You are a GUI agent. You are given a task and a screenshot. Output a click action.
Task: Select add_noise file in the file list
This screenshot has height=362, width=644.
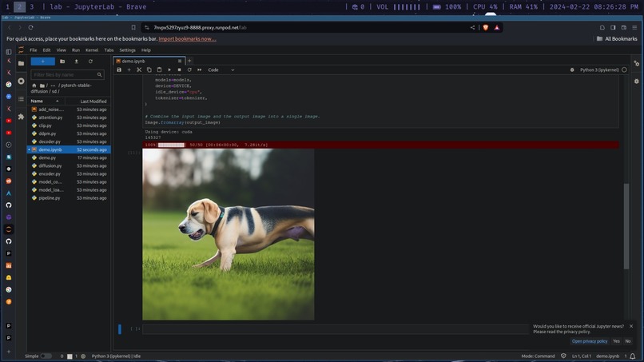click(x=69, y=109)
